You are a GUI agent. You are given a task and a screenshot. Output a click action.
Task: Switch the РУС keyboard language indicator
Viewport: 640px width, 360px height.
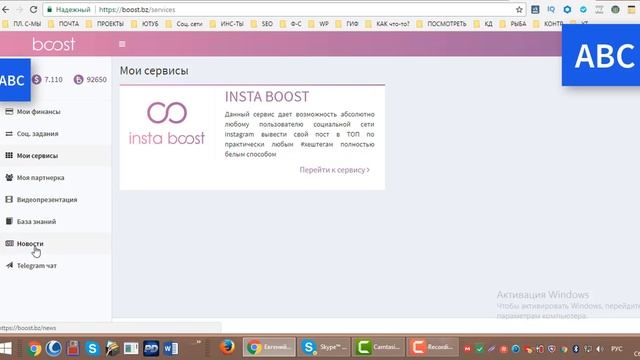616,349
